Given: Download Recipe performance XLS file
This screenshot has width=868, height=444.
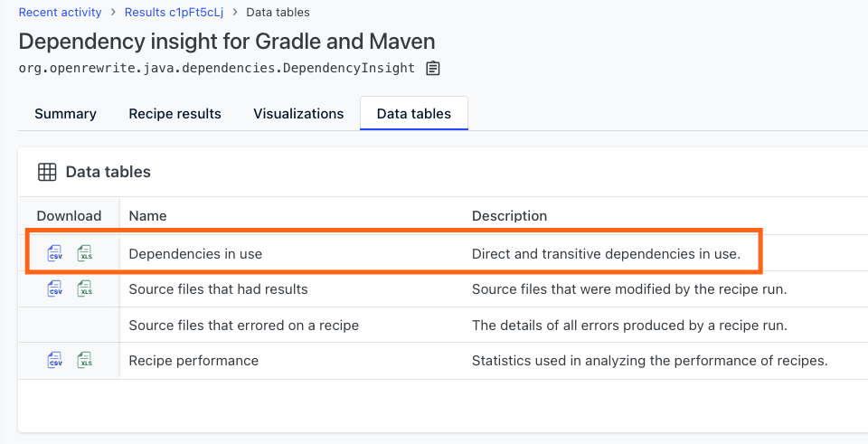Looking at the screenshot, I should (85, 360).
